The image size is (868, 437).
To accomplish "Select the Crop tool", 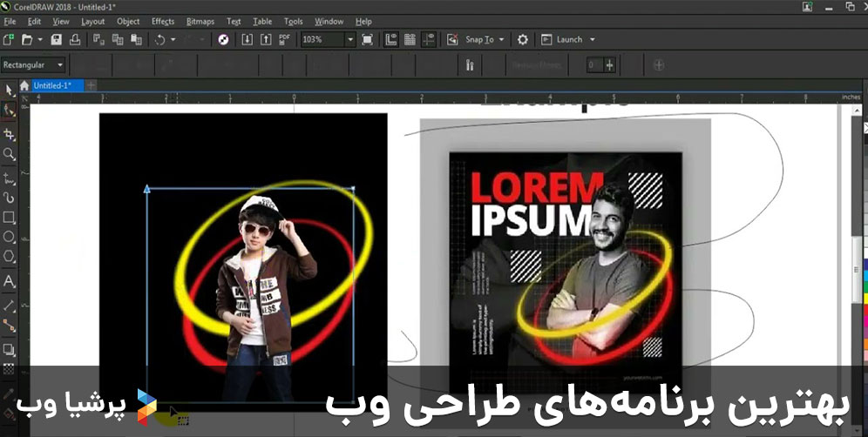I will [9, 134].
